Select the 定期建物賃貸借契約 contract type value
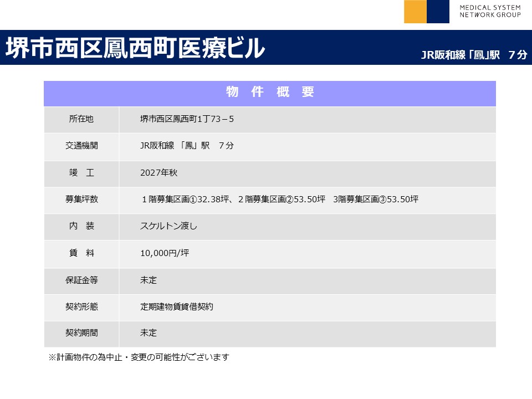 (177, 306)
